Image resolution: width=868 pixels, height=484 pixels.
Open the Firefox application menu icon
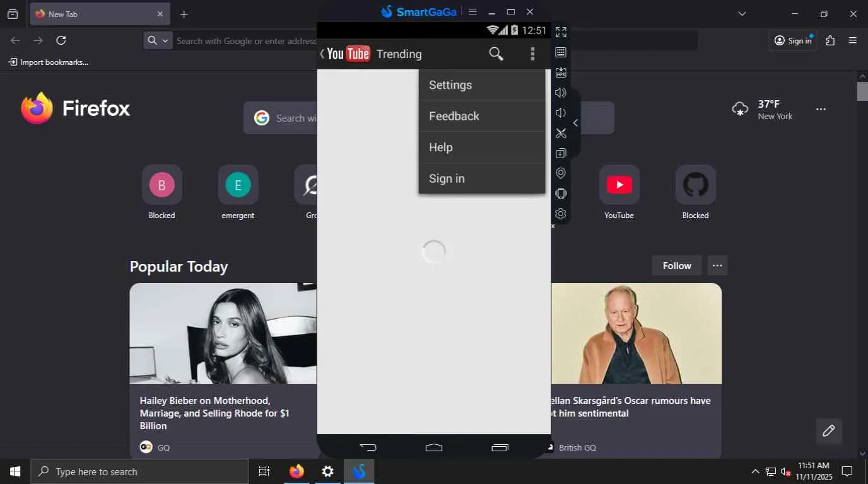click(853, 40)
